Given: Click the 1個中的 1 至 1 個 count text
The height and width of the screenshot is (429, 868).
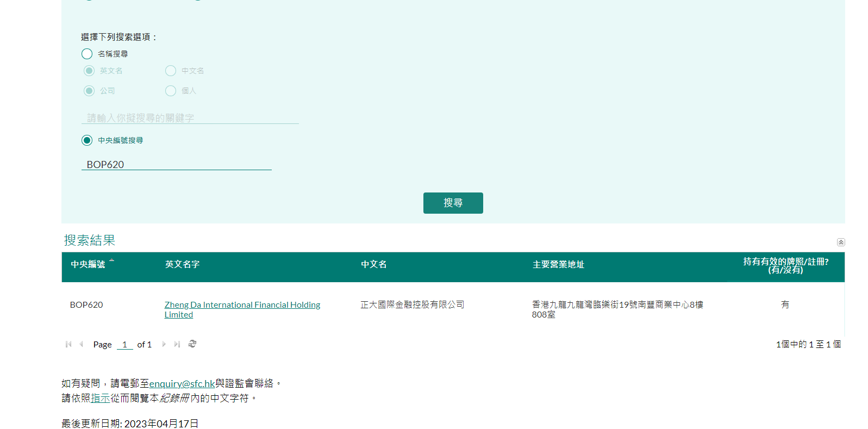Looking at the screenshot, I should click(808, 344).
